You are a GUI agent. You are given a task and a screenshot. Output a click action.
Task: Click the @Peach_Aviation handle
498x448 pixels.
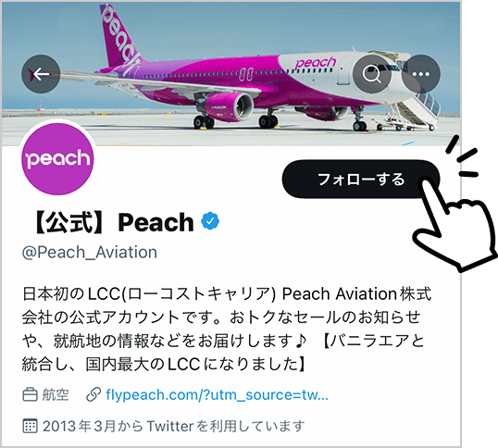(90, 253)
